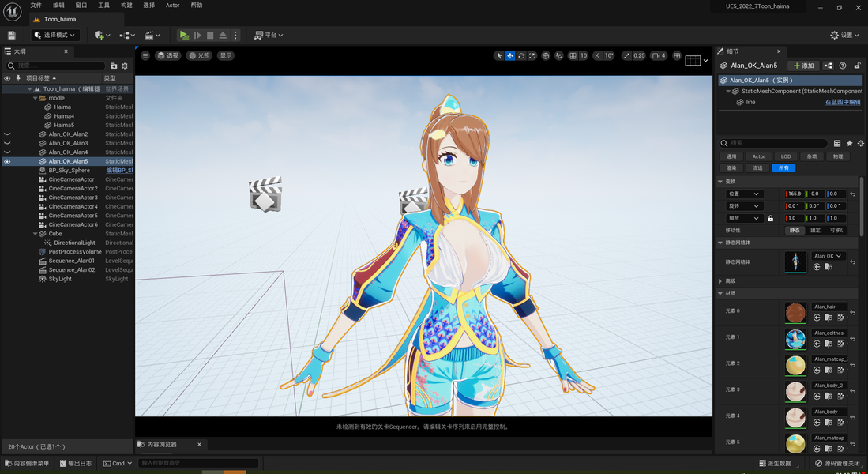Open the 透视 perspective view menu
Image resolution: width=868 pixels, height=474 pixels.
click(x=167, y=55)
